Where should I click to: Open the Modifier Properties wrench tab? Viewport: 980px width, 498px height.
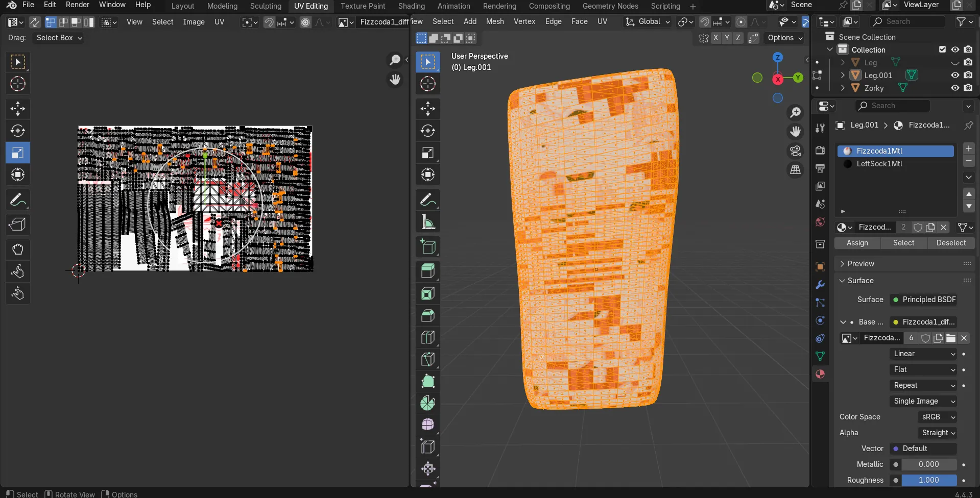(820, 285)
